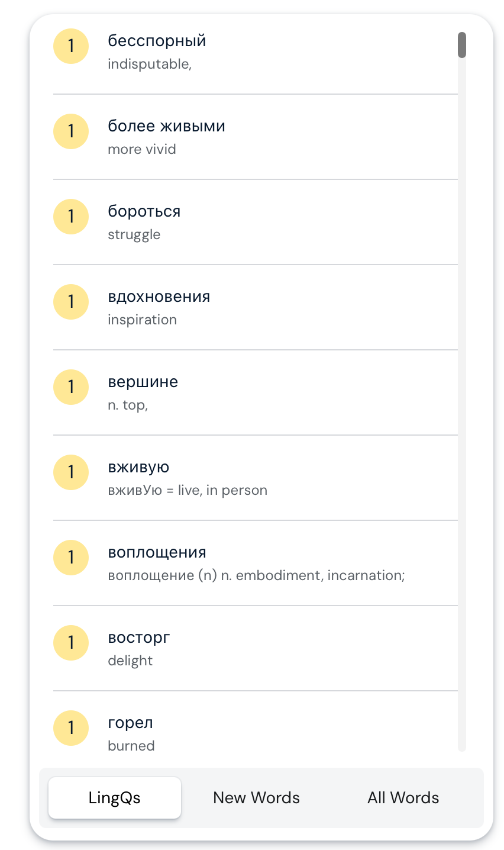This screenshot has width=504, height=850.
Task: Click the embodiment, incarnation definition text
Action: pos(256,575)
